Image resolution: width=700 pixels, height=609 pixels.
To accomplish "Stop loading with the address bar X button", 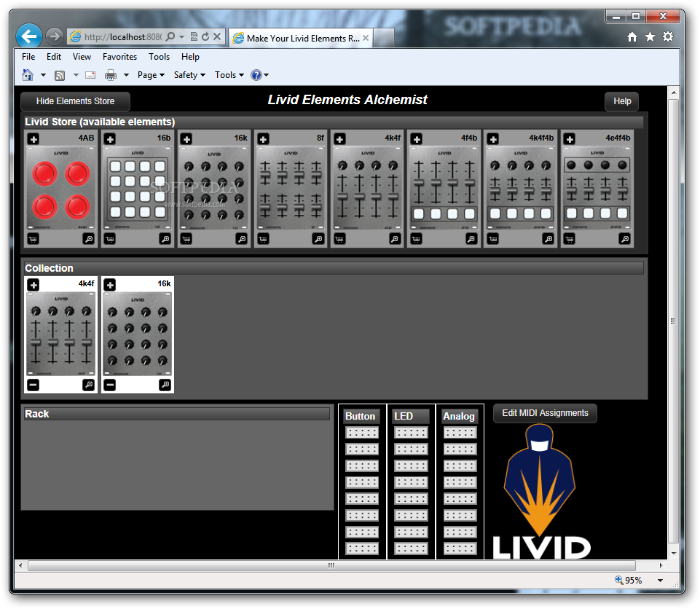I will pyautogui.click(x=217, y=36).
